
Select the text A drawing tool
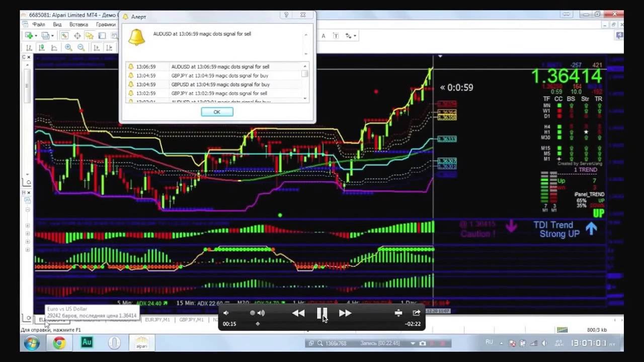point(323,36)
